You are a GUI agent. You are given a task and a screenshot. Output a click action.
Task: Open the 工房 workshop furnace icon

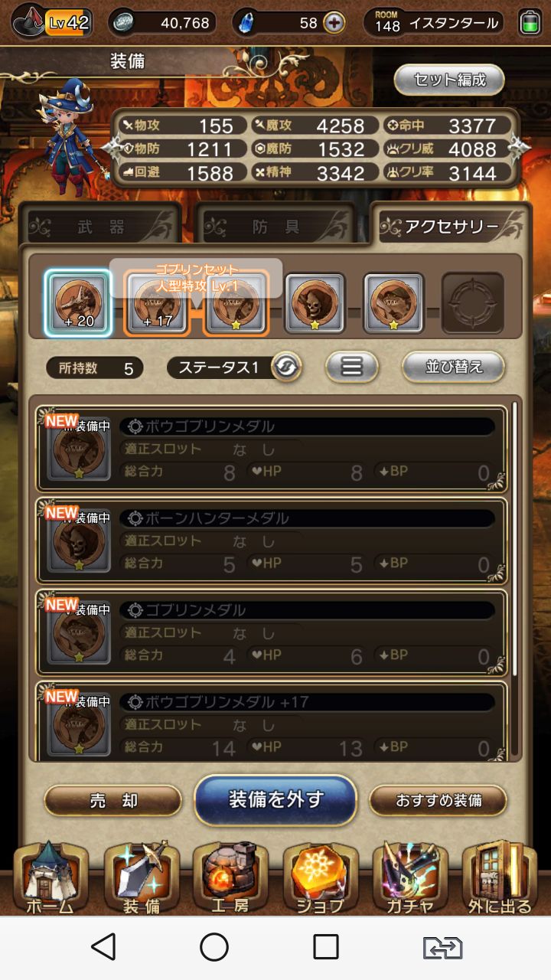pos(230,878)
